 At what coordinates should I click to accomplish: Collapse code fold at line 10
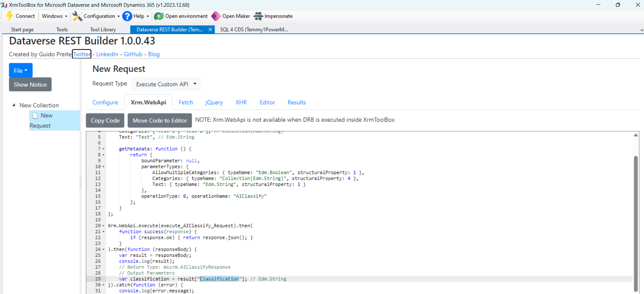(103, 167)
